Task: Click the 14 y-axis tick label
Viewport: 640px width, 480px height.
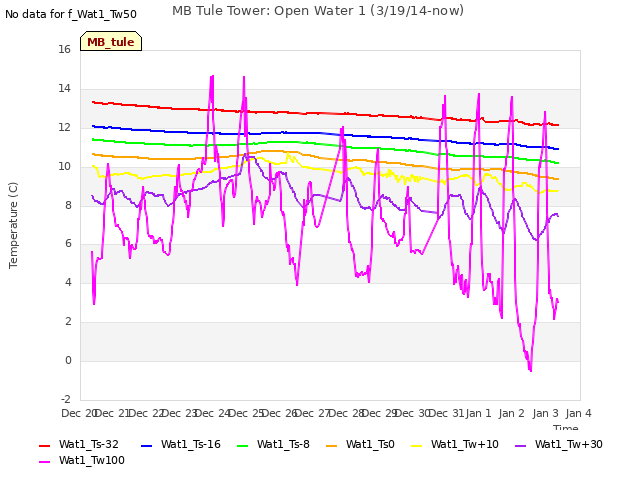Action: point(64,88)
